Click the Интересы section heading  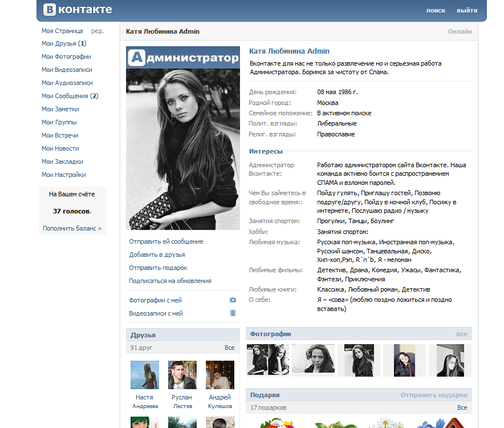266,151
